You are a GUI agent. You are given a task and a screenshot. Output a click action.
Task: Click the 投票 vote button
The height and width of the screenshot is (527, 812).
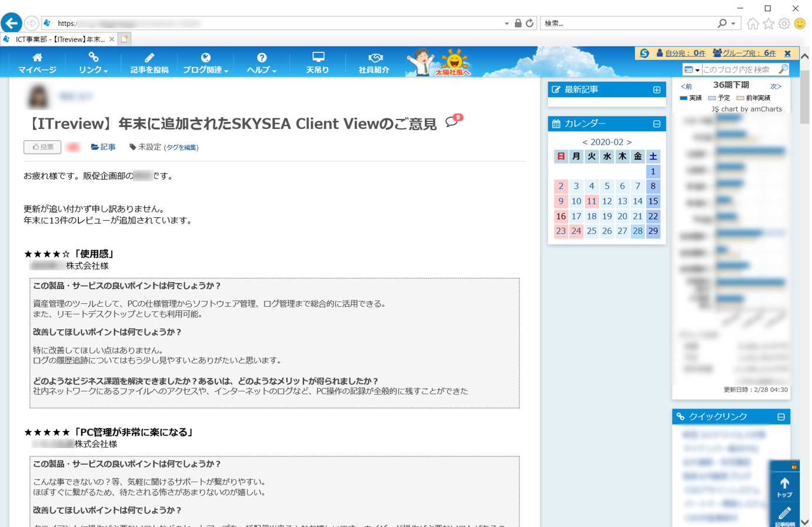42,147
